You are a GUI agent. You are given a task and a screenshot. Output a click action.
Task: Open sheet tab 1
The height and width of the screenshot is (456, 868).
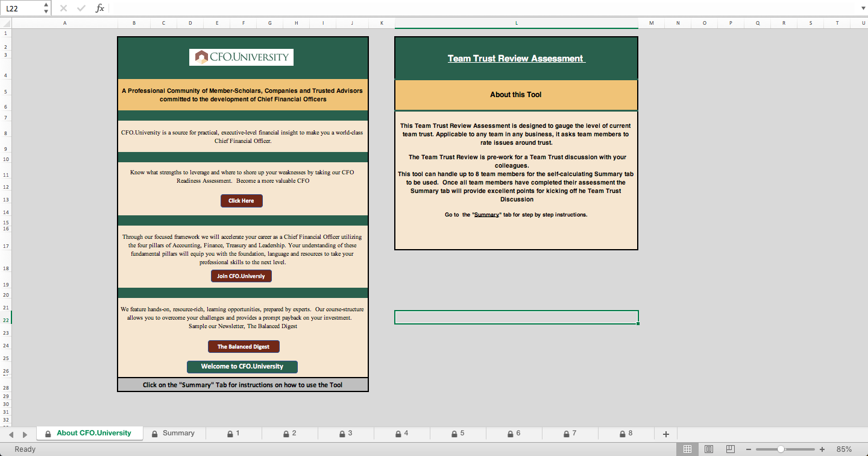coord(233,433)
